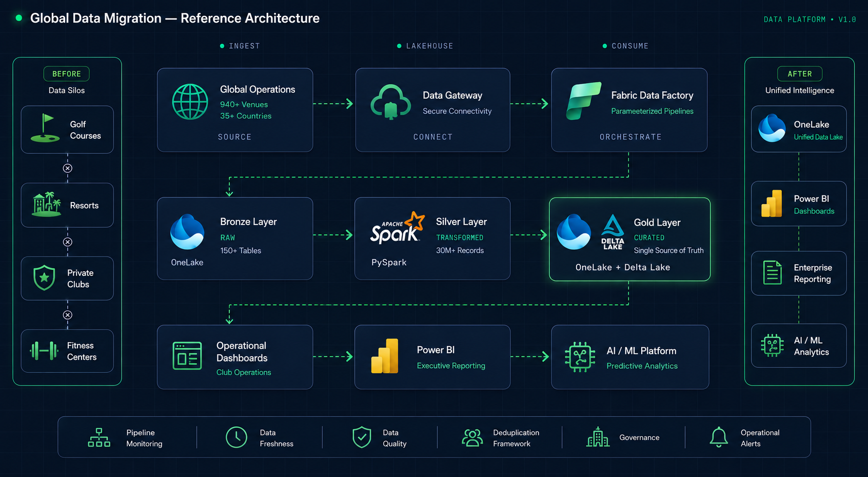Image resolution: width=868 pixels, height=477 pixels.
Task: Click the Fitness Centers dumbbell icon
Action: [44, 351]
